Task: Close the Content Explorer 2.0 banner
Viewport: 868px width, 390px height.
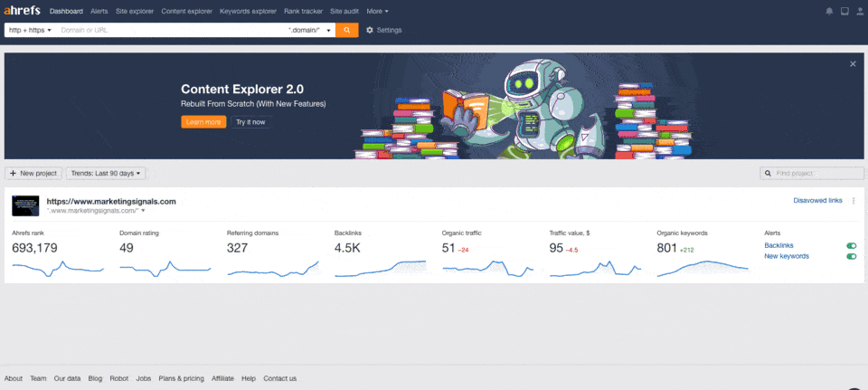Action: 853,63
